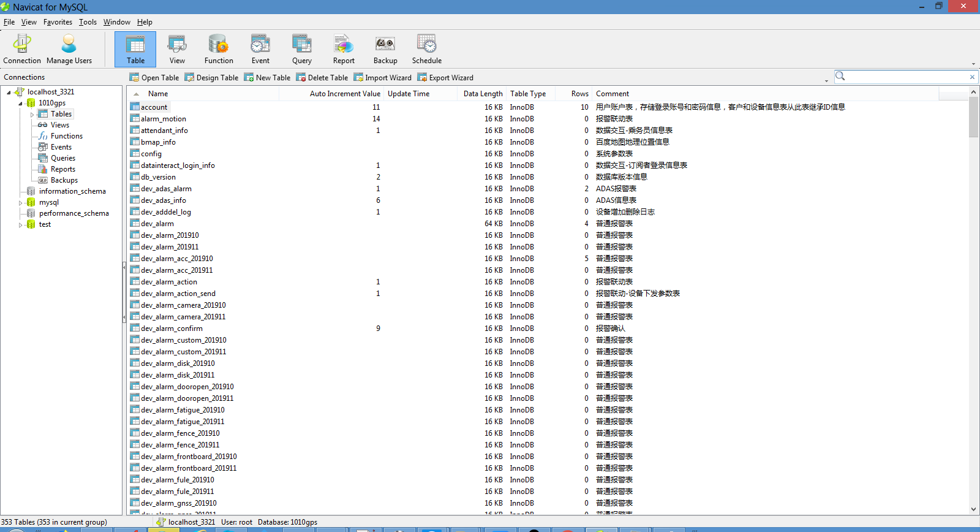Open the Function section
The image size is (980, 532).
[x=219, y=49]
